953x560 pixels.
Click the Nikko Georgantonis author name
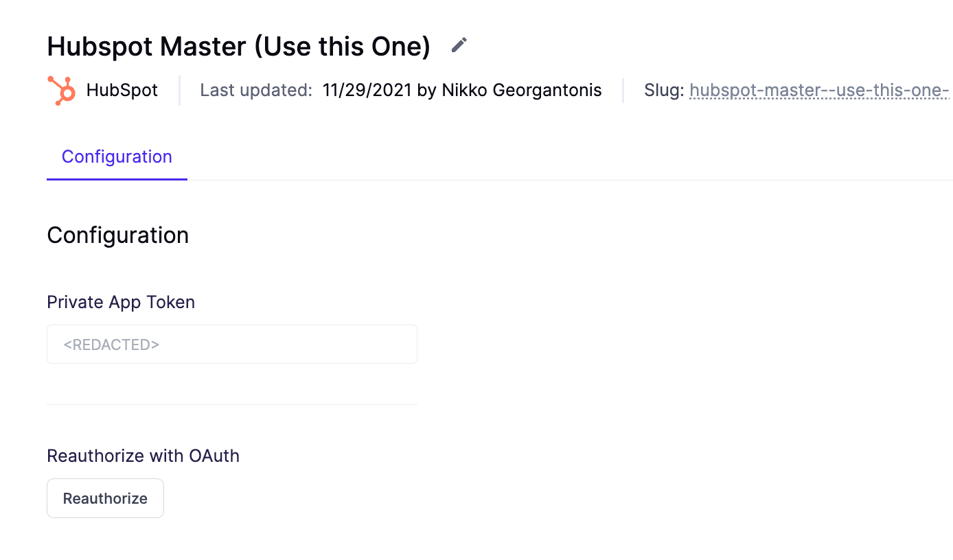(x=522, y=91)
